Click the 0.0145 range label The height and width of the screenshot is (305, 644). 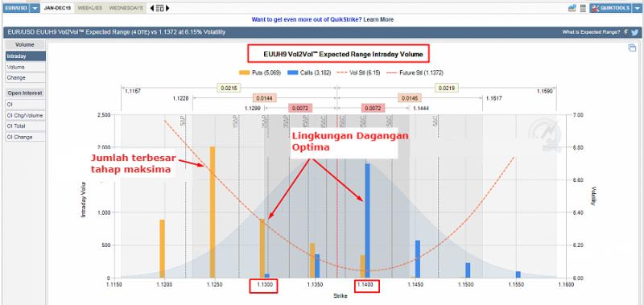pos(409,98)
